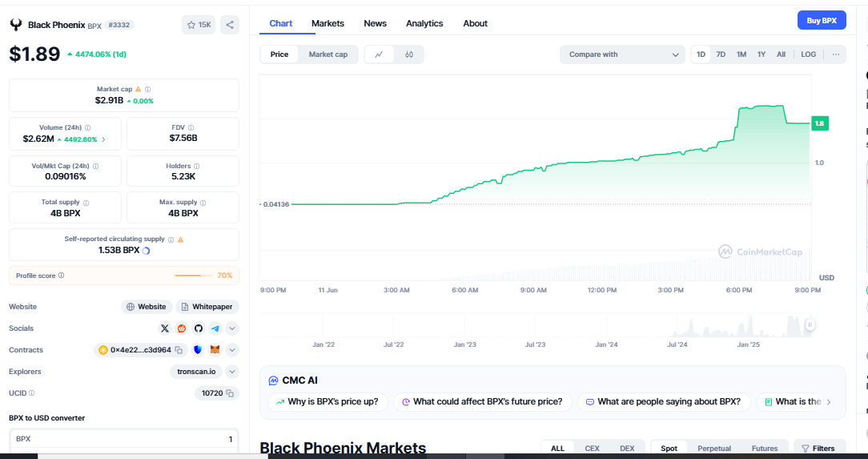Screen dimensions: 868x459
Task: Open the Telegram social link
Action: tap(215, 328)
